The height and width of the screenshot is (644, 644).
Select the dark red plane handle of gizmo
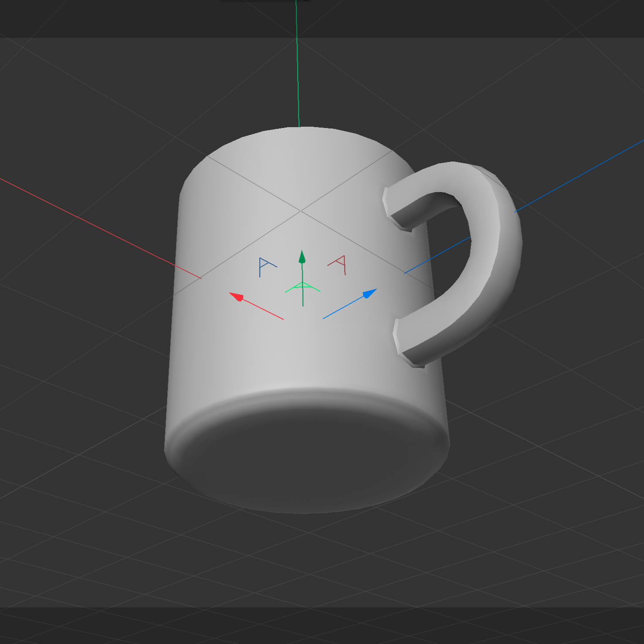click(338, 264)
